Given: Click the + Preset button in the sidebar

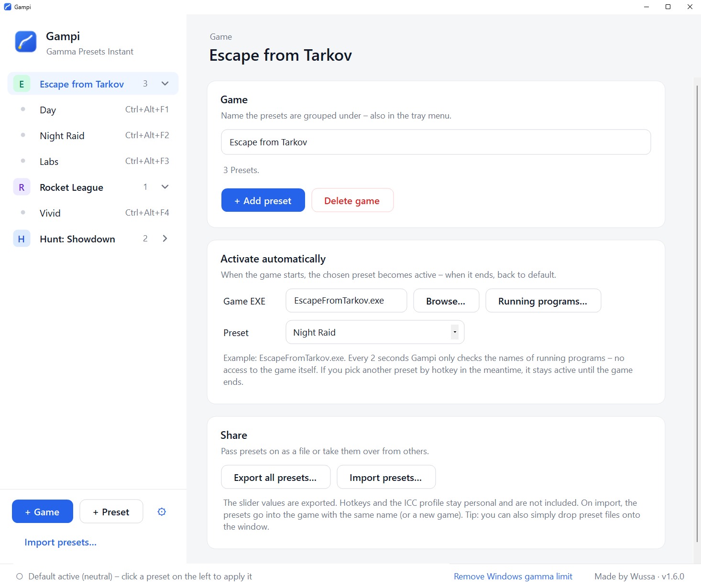Looking at the screenshot, I should (111, 512).
